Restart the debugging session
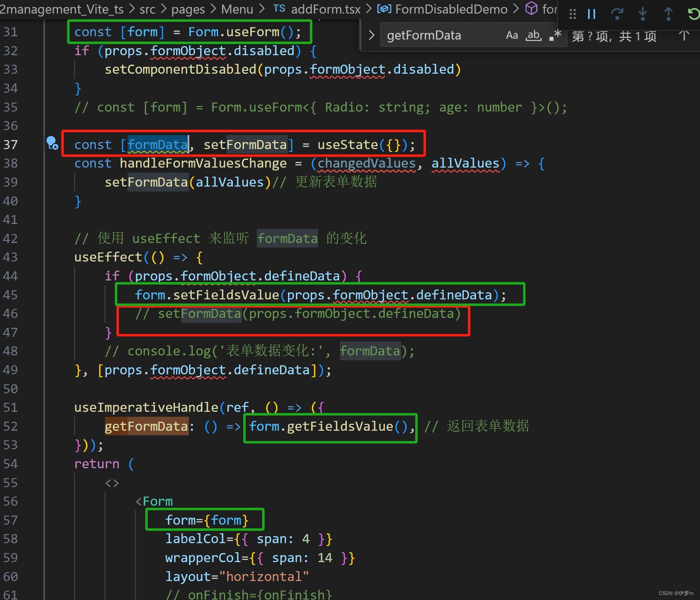 pyautogui.click(x=693, y=14)
